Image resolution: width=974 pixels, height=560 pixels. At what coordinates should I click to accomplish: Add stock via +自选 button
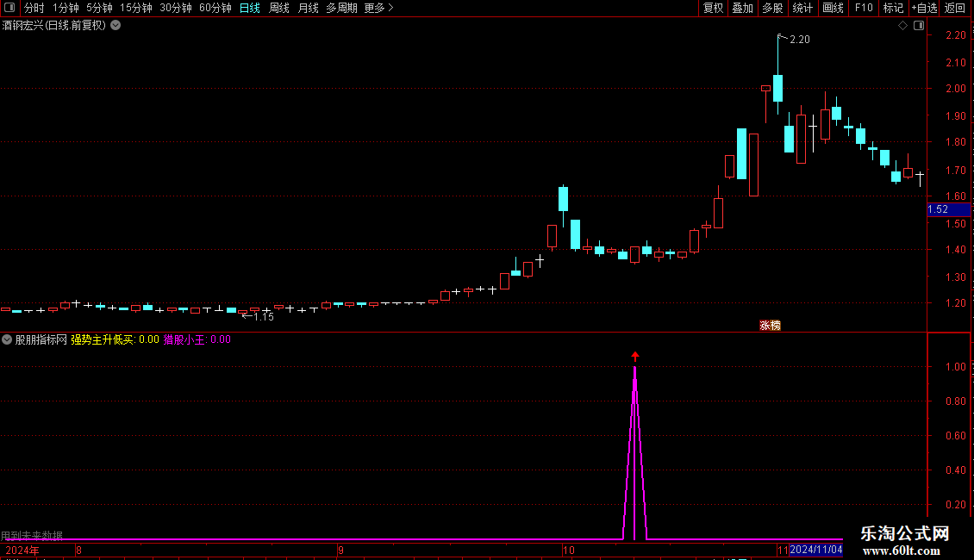click(924, 8)
